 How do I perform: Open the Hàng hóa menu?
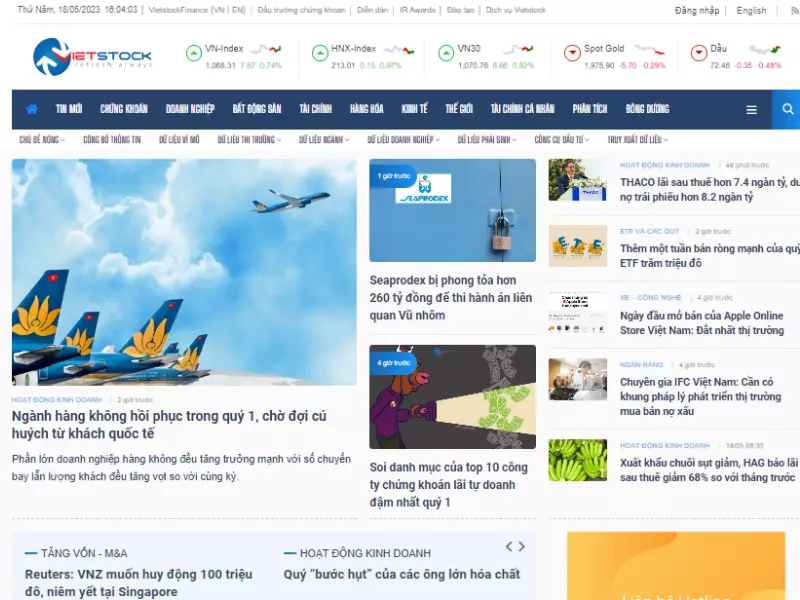pyautogui.click(x=367, y=109)
